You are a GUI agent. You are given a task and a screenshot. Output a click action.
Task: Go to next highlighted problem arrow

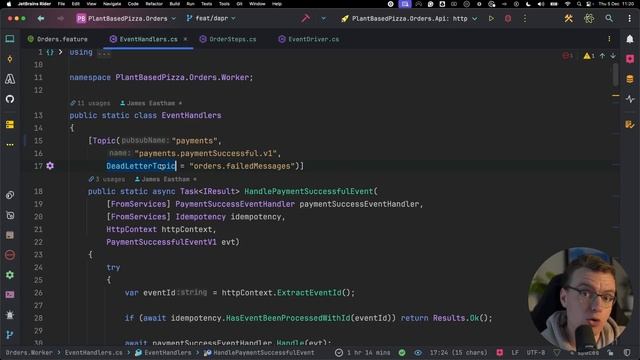pos(613,56)
